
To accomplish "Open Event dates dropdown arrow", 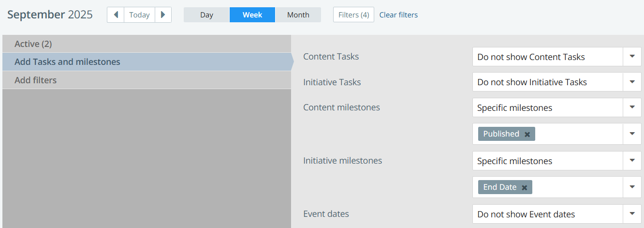I will click(x=632, y=214).
